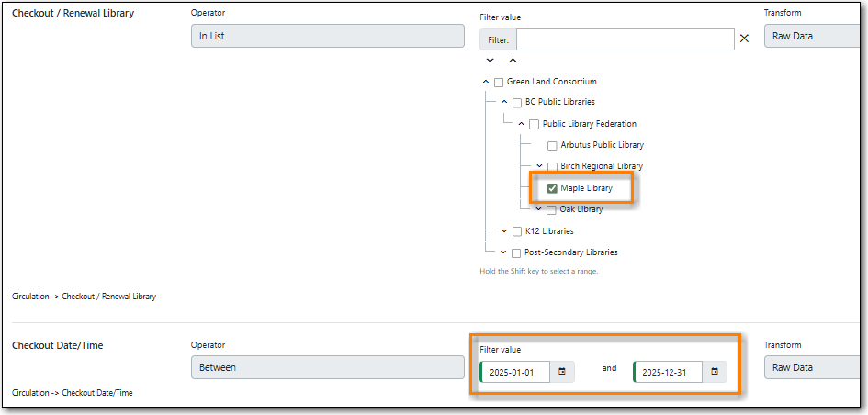Viewport: 868px width, 415px height.
Task: Select the K12 Libraries checkbox
Action: pos(516,231)
